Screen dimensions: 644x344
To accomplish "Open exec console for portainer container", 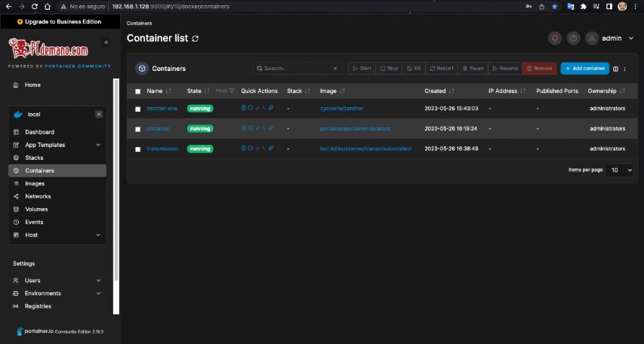I will (264, 128).
